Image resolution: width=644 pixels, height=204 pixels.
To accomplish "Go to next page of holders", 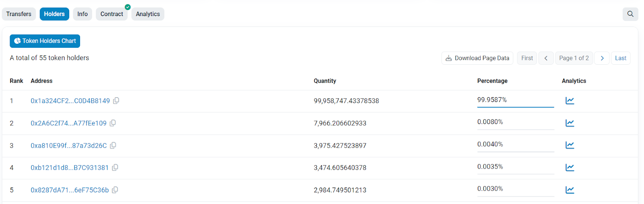I will [x=602, y=58].
